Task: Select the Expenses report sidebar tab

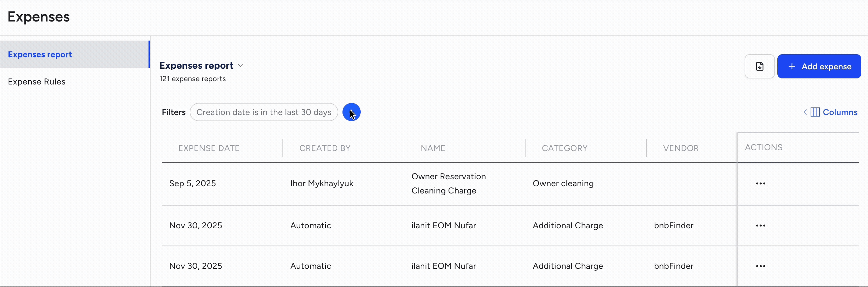Action: click(x=40, y=54)
